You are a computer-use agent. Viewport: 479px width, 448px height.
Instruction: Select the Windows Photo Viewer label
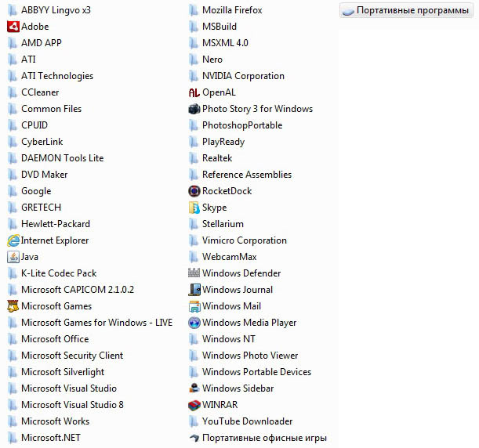(x=250, y=356)
